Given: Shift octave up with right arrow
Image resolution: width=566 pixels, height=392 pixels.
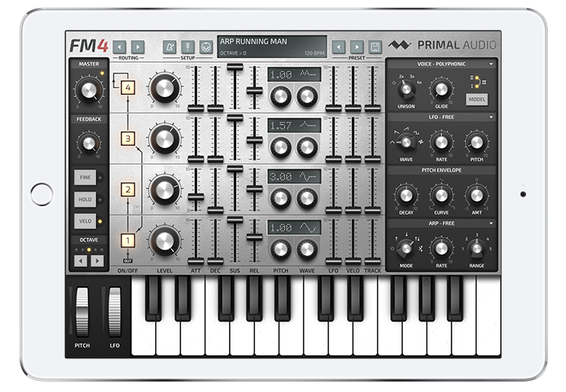Looking at the screenshot, I should [x=97, y=260].
